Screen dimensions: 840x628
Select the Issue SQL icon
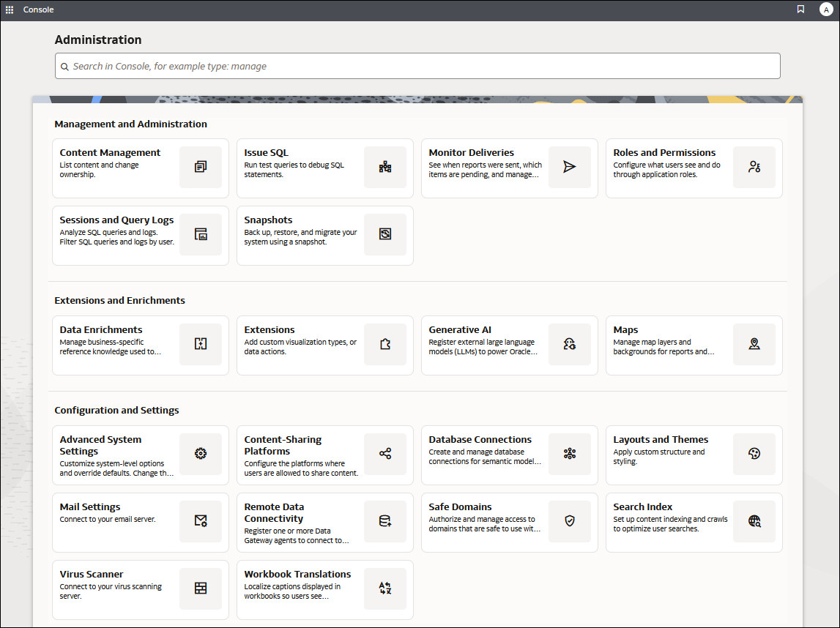point(385,167)
